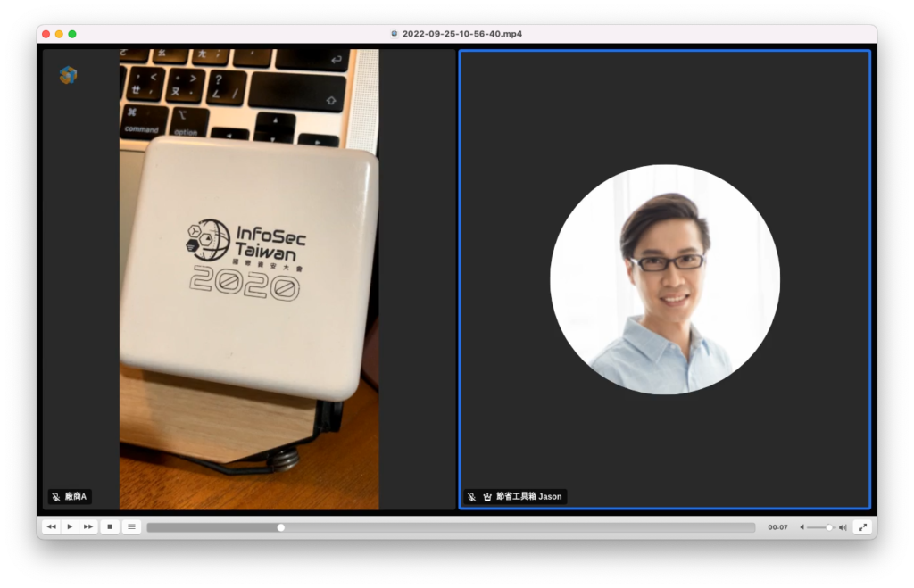The height and width of the screenshot is (588, 914).
Task: Open the playlist list button
Action: [132, 526]
